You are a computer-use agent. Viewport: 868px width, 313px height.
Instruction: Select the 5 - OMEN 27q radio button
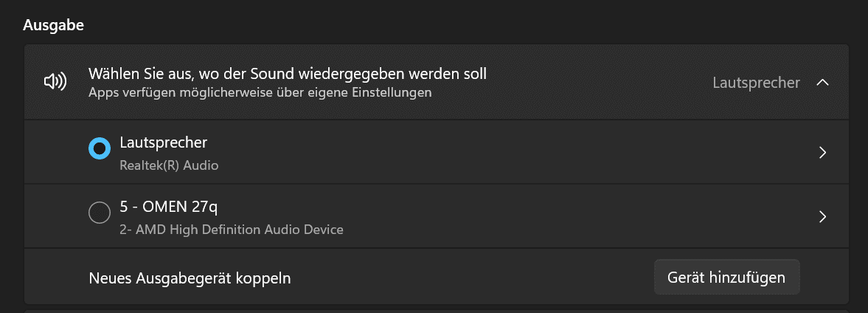click(99, 213)
